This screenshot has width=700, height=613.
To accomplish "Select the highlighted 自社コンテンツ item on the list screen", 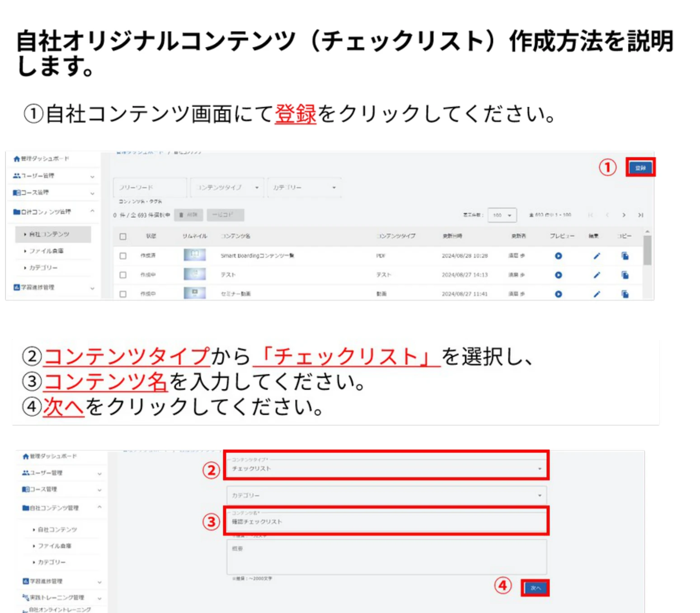I will 53,234.
